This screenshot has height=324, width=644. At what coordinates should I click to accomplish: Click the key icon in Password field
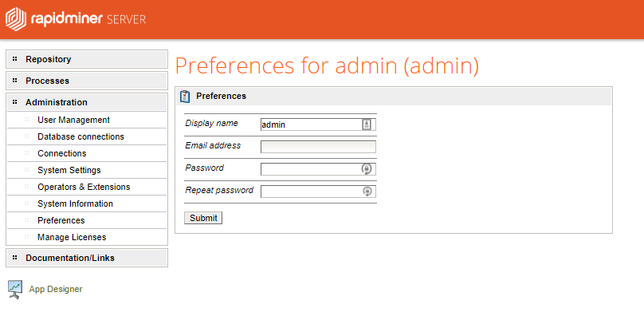coord(367,169)
